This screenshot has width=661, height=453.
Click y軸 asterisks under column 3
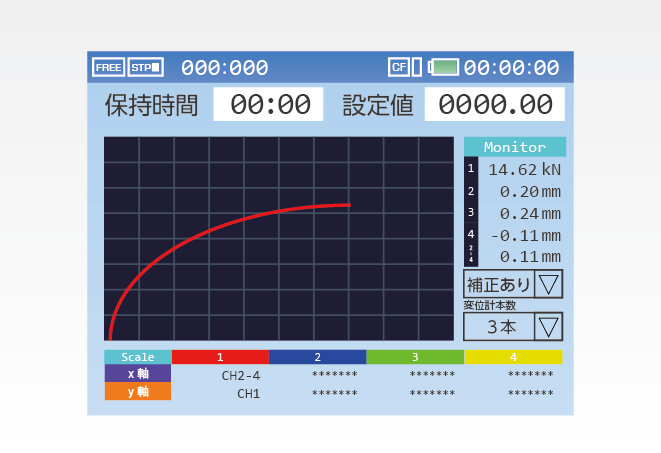[x=433, y=393]
